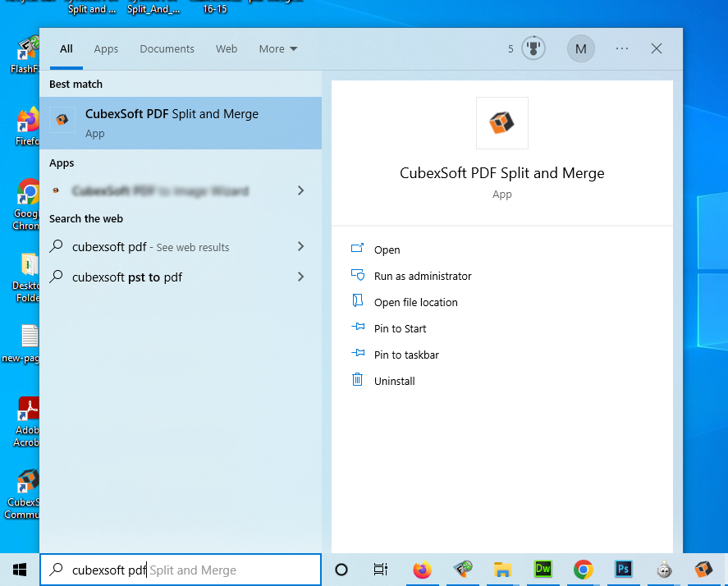Viewport: 728px width, 586px height.
Task: Expand 'cubexsoft pdf' web result chevron
Action: click(300, 246)
